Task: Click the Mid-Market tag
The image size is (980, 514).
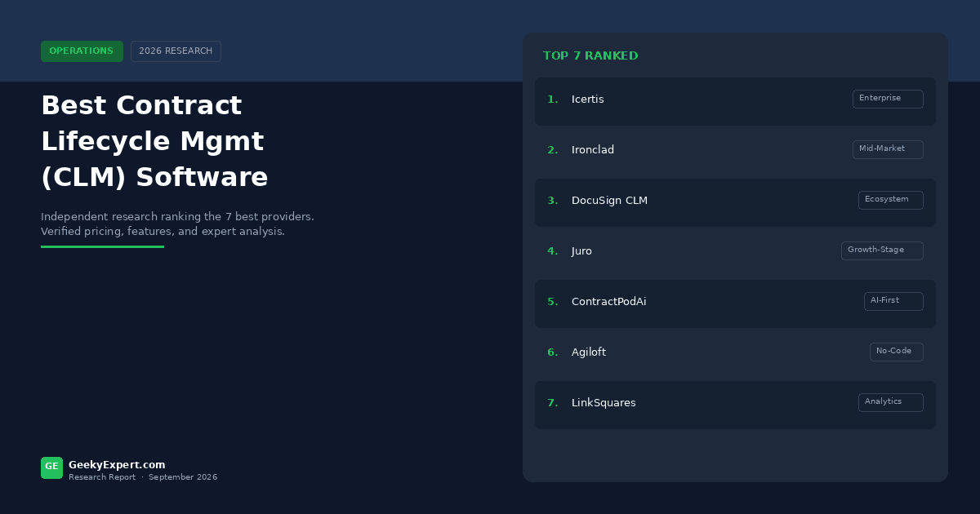Action: (x=888, y=149)
